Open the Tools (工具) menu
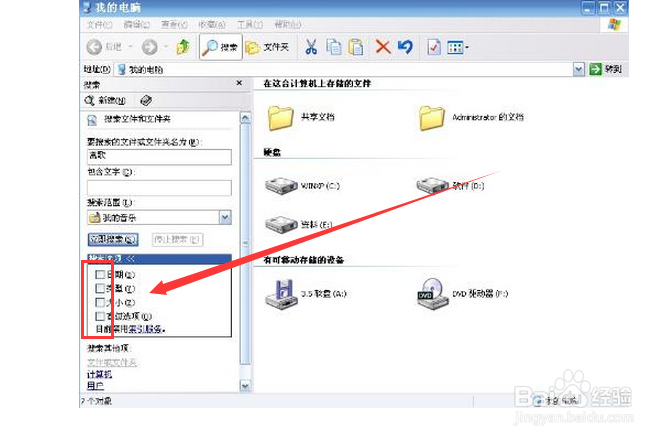The width and height of the screenshot is (670, 441). 250,25
